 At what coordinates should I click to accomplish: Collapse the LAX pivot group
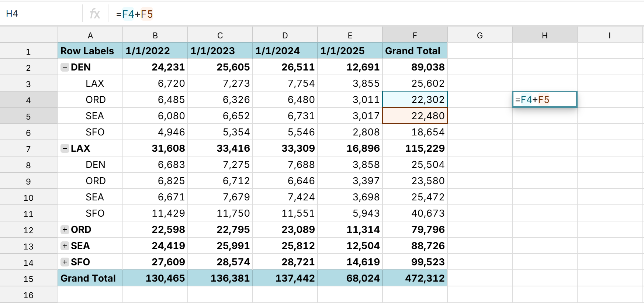65,148
